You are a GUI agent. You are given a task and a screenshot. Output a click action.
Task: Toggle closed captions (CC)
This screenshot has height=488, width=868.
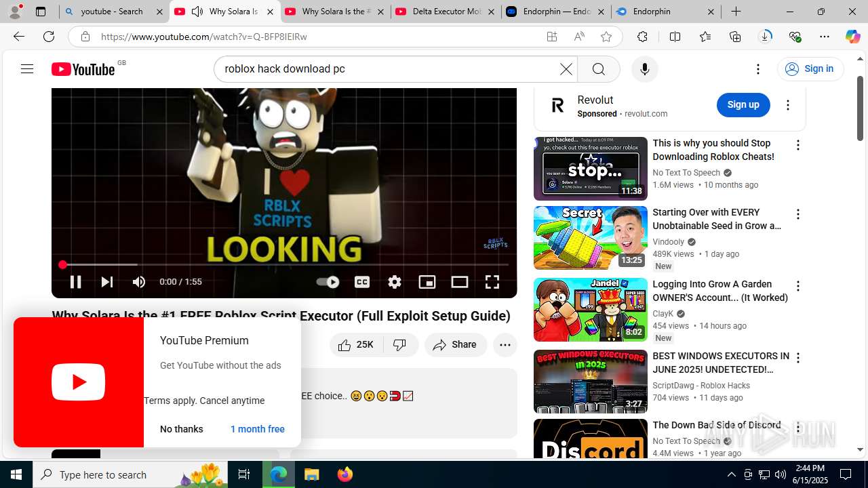(x=362, y=282)
